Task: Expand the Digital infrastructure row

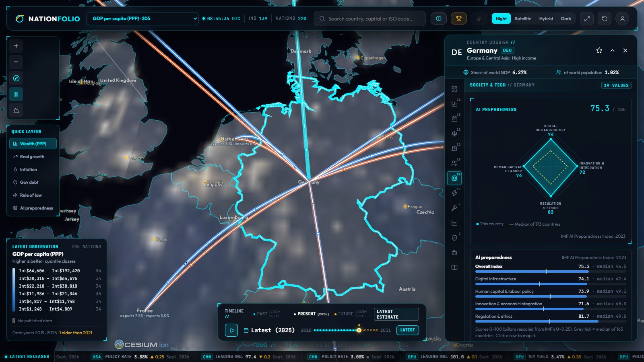Action: (551, 281)
